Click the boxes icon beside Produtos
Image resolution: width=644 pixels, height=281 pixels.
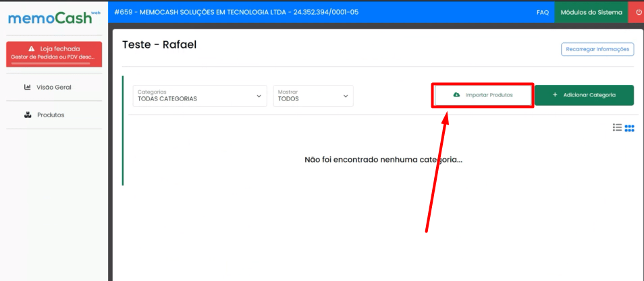point(28,115)
